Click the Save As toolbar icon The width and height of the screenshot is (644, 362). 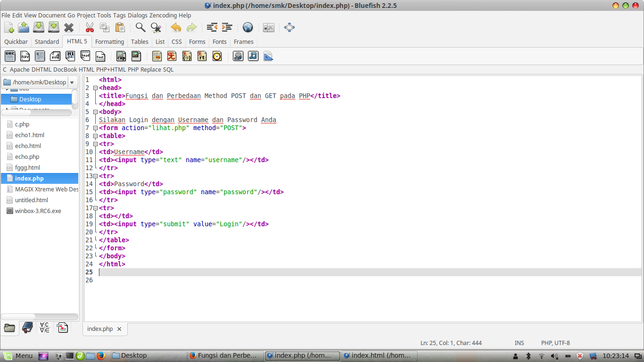[54, 27]
